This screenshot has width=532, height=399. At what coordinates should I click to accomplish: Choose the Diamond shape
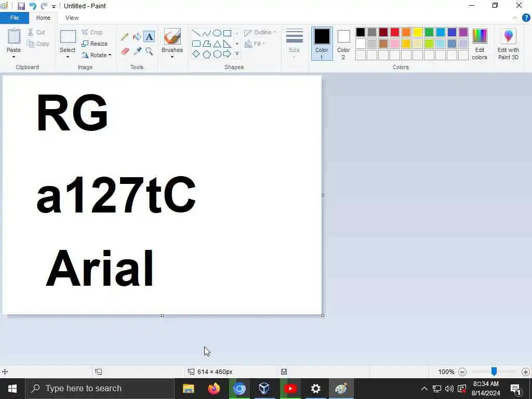point(196,54)
